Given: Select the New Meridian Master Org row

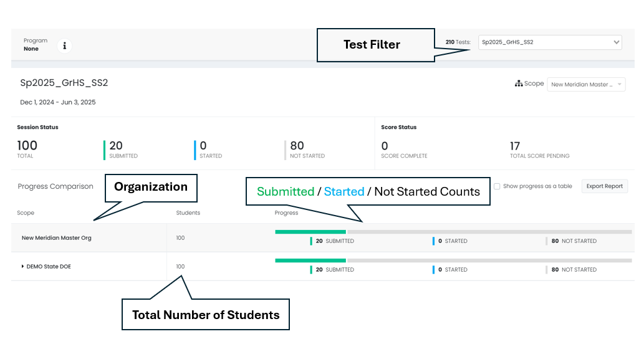Looking at the screenshot, I should [56, 238].
